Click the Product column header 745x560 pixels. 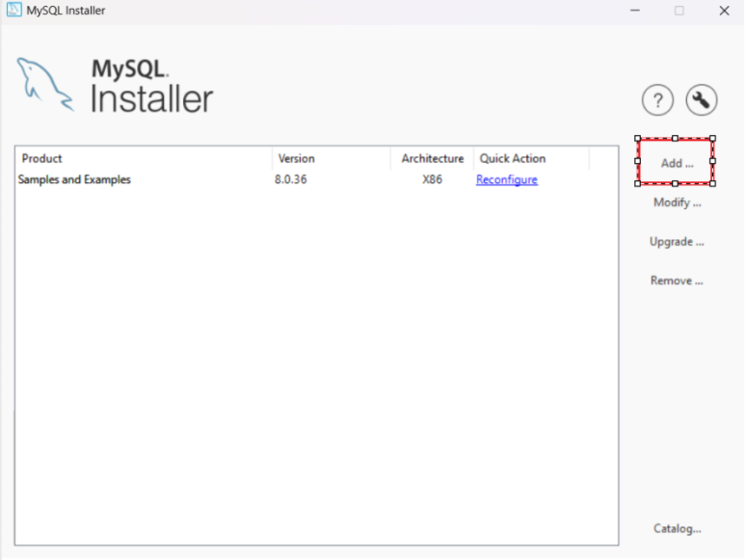click(x=144, y=159)
